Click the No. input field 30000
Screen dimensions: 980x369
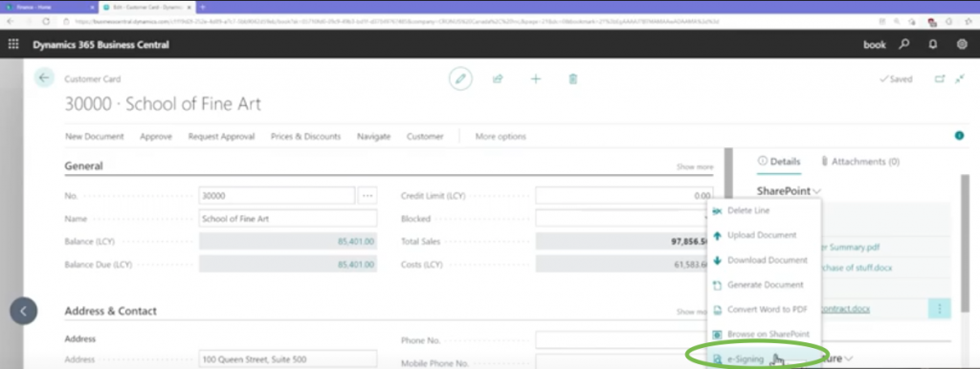coord(277,195)
